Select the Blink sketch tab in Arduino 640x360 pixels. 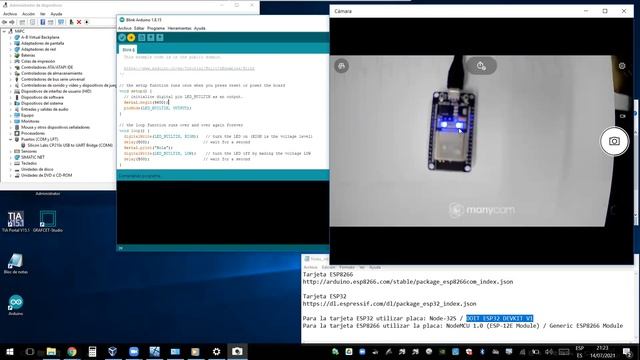click(128, 49)
